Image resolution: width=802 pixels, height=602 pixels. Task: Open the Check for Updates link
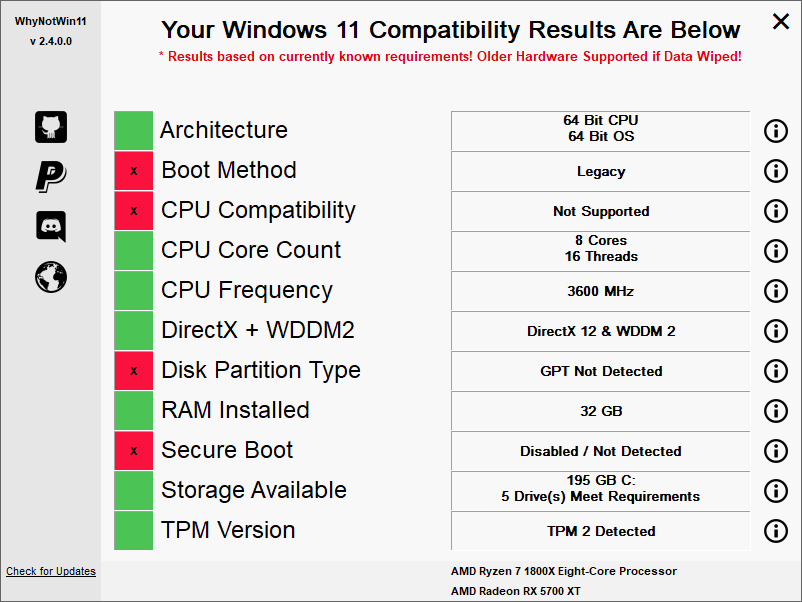(x=50, y=571)
